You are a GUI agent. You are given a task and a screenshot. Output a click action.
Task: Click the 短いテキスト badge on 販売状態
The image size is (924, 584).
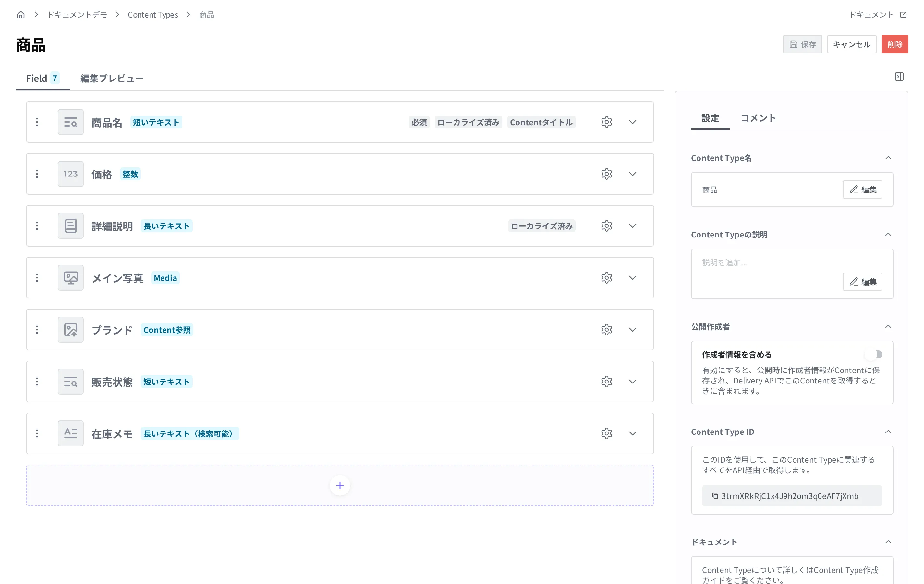pyautogui.click(x=166, y=382)
